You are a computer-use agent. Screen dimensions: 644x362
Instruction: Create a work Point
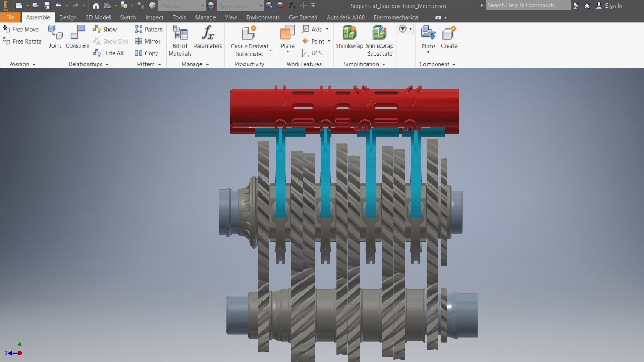(x=313, y=42)
